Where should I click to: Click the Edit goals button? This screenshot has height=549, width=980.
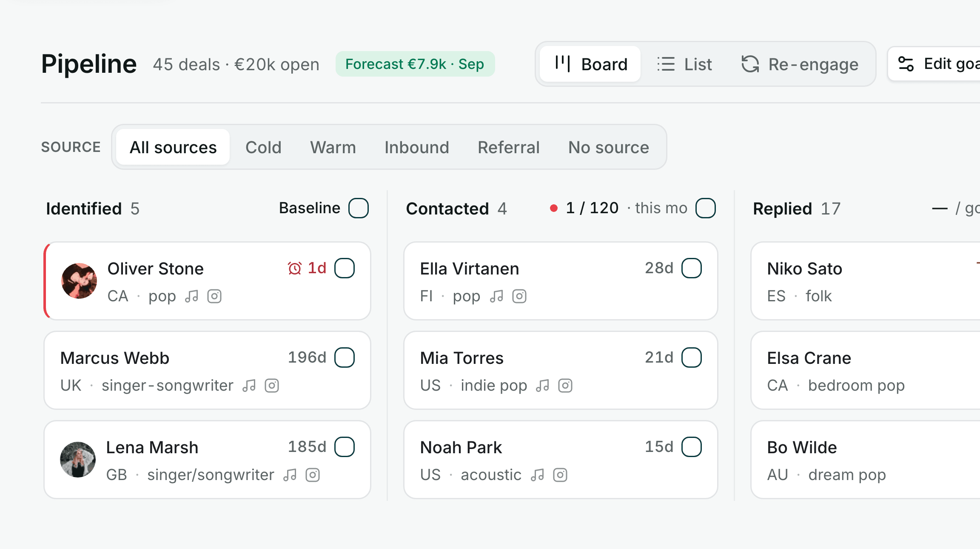934,64
